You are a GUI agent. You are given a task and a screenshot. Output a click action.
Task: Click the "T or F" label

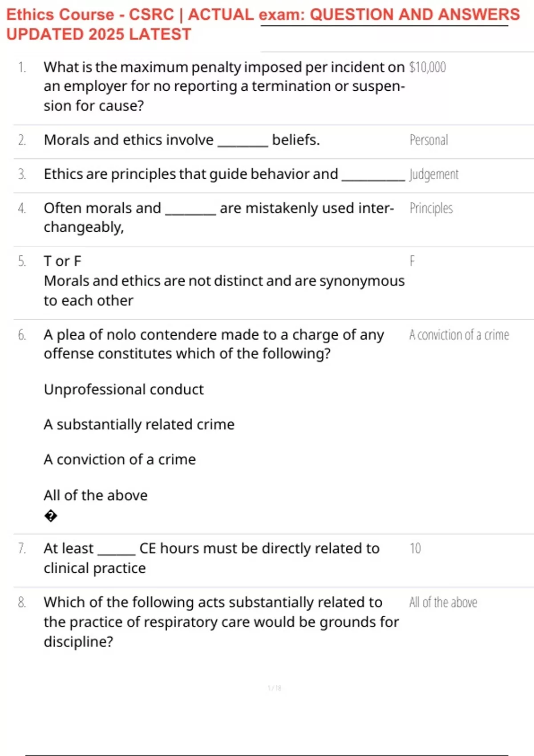click(x=62, y=261)
